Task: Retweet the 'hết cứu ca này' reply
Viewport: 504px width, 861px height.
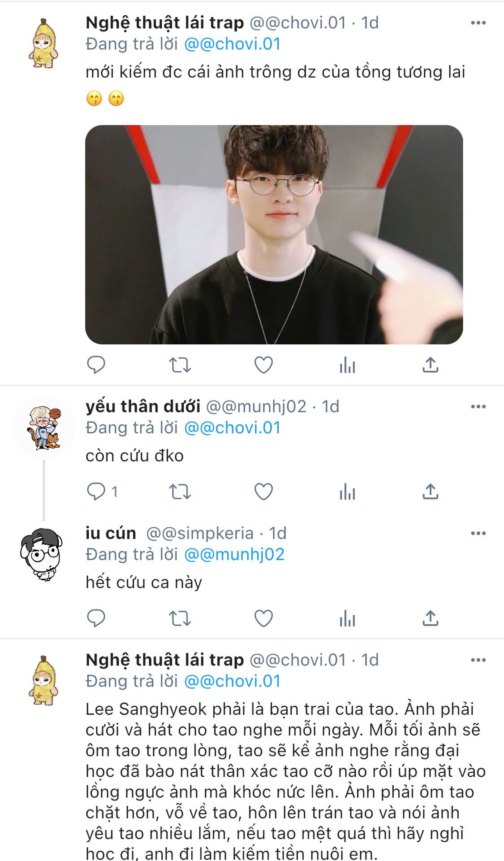Action: click(x=180, y=618)
